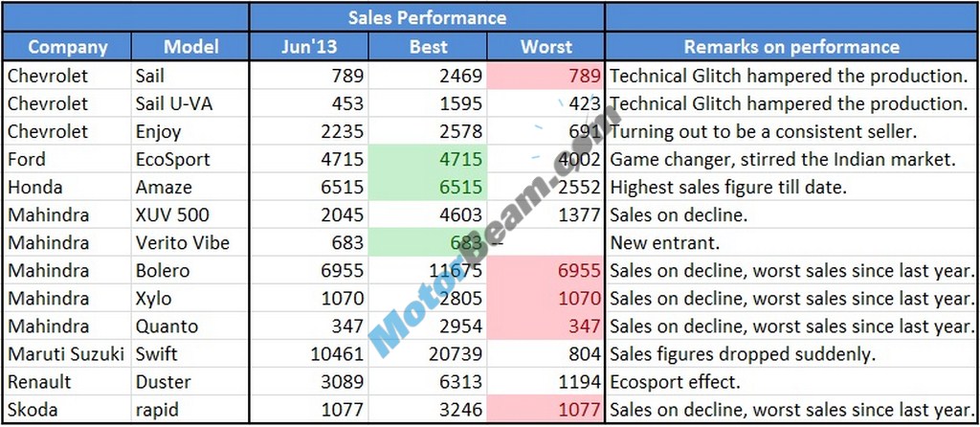Select the Worst column header
This screenshot has height=427, width=980.
pyautogui.click(x=546, y=46)
